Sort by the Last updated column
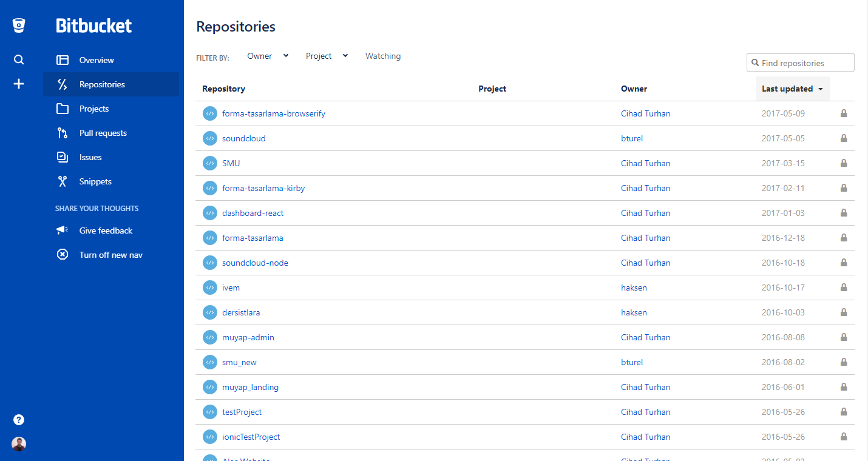 pyautogui.click(x=792, y=89)
